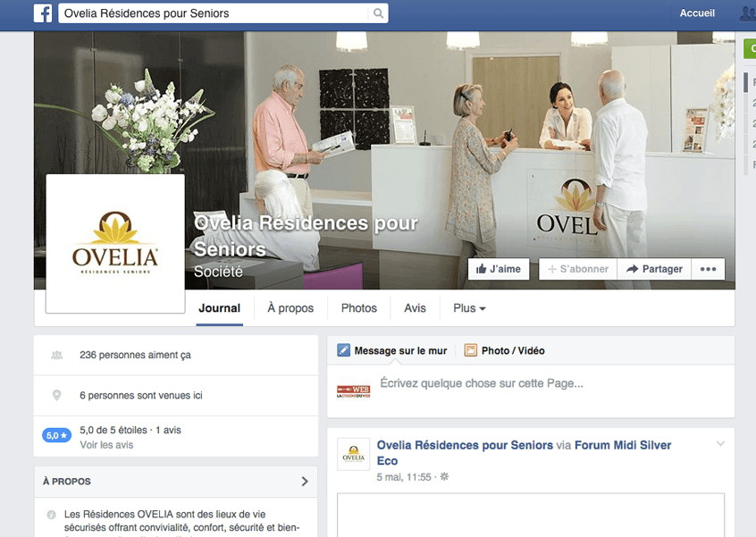Click the arrow icon on Partager

point(632,269)
